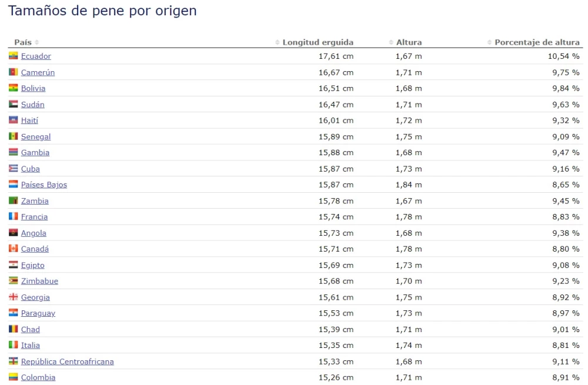This screenshot has height=385, width=588.
Task: Go to the Angola link
Action: tap(34, 233)
